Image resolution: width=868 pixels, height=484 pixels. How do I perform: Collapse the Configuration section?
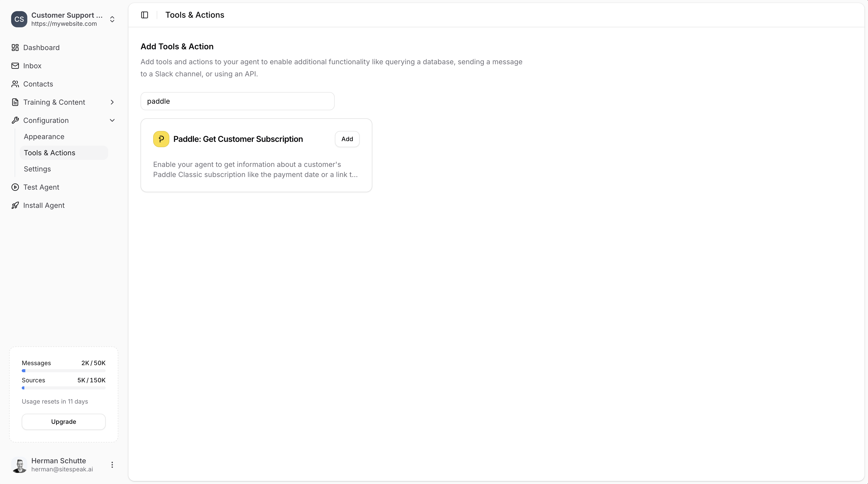pos(112,120)
